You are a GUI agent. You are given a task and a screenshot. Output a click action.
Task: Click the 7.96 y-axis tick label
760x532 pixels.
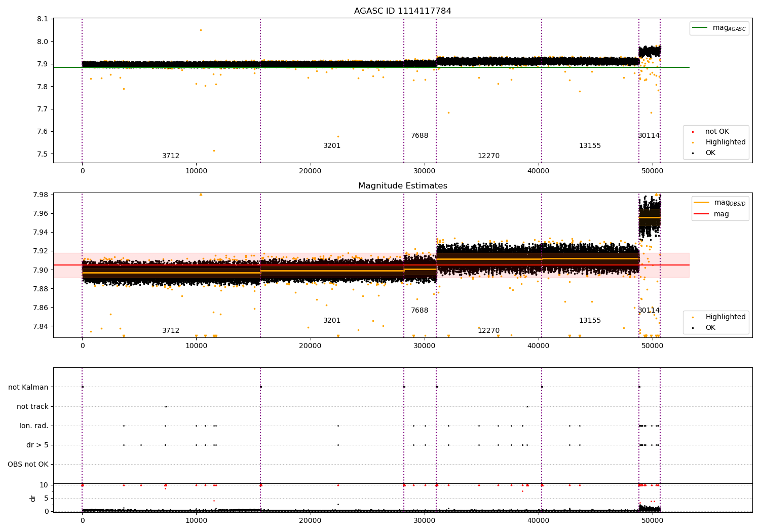click(x=41, y=214)
